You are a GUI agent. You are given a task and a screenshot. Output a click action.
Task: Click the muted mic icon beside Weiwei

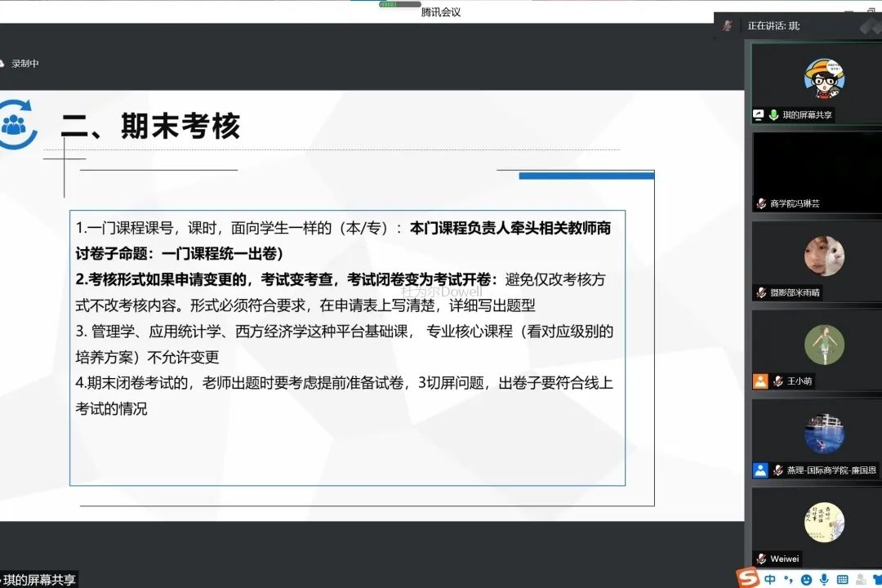[x=761, y=559]
